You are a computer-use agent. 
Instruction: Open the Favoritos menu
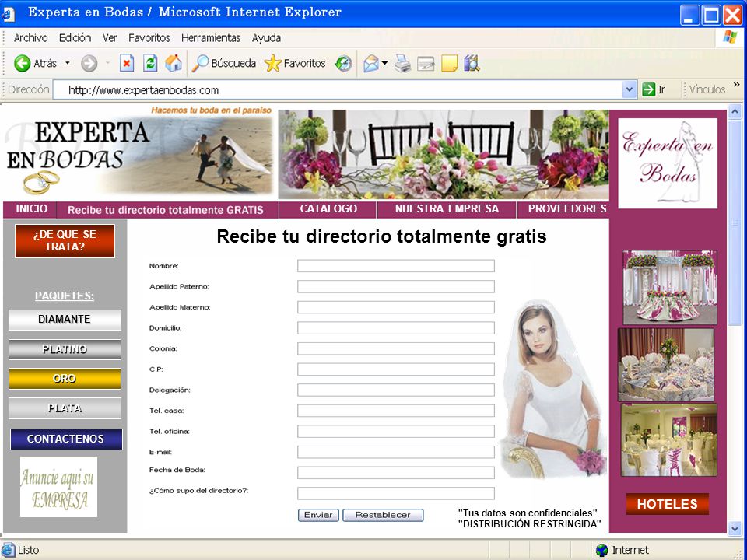click(x=149, y=38)
